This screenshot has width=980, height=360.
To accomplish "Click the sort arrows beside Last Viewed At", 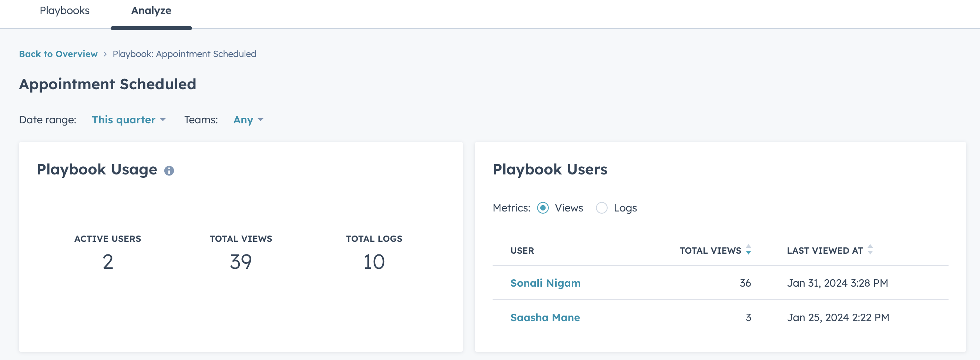I will tap(870, 250).
